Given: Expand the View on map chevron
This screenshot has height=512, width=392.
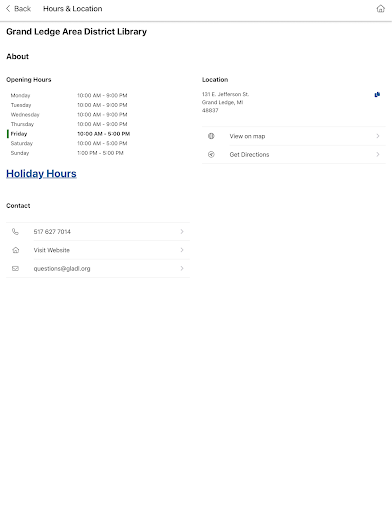Looking at the screenshot, I should (378, 136).
